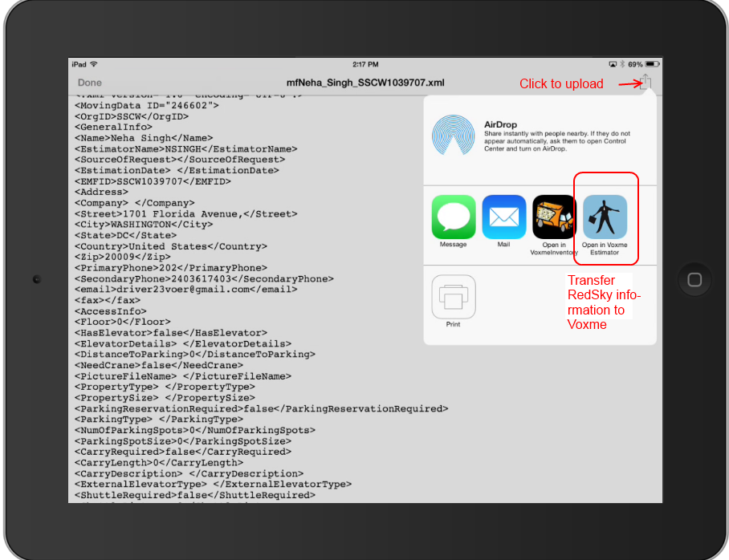
Task: Click the NumOfParkingSpots 0 line
Action: pyautogui.click(x=195, y=430)
